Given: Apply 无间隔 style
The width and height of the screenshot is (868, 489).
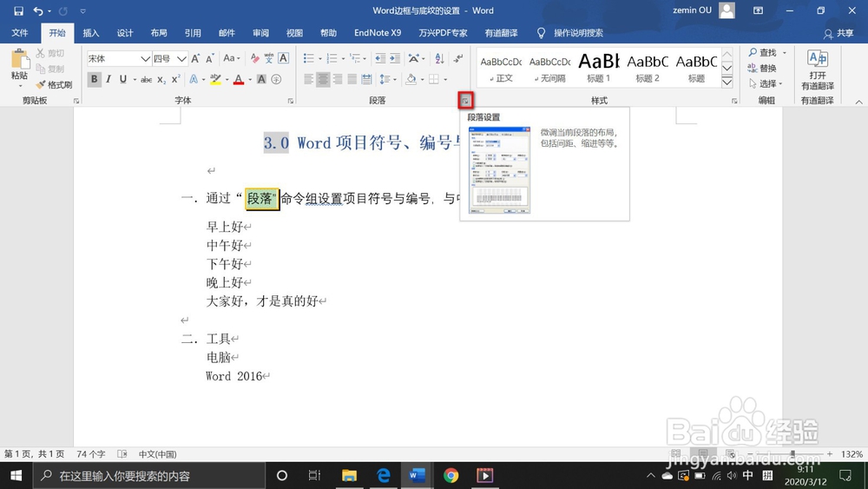Looking at the screenshot, I should tap(549, 67).
